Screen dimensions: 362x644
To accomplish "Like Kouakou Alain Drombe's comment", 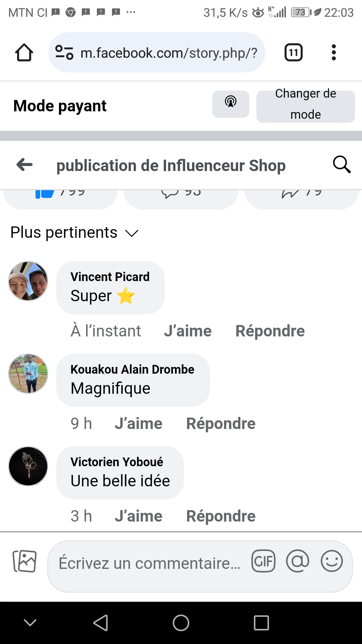I will tap(138, 424).
